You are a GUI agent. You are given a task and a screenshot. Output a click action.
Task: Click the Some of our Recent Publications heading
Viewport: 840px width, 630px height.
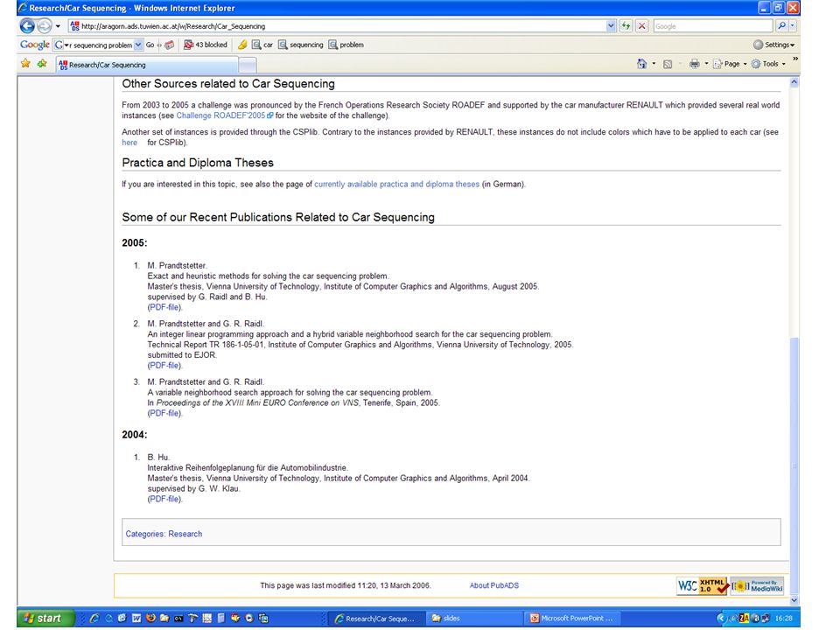pos(278,217)
